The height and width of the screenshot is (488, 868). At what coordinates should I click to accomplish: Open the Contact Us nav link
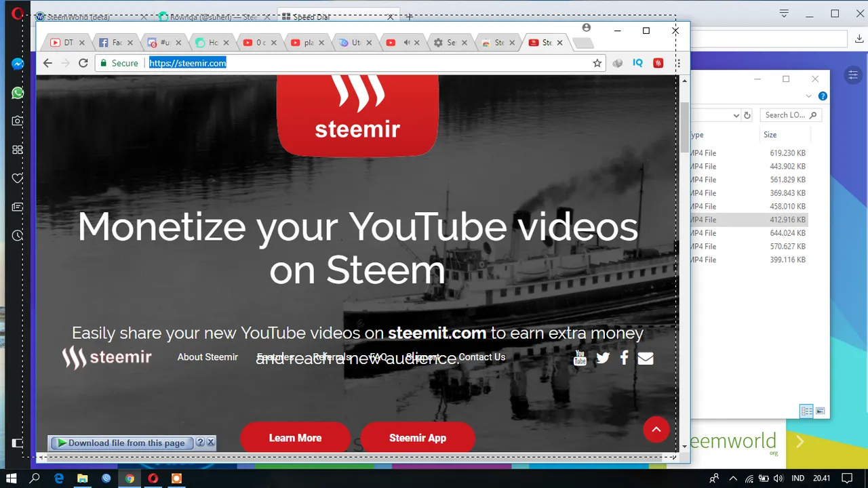click(x=482, y=357)
